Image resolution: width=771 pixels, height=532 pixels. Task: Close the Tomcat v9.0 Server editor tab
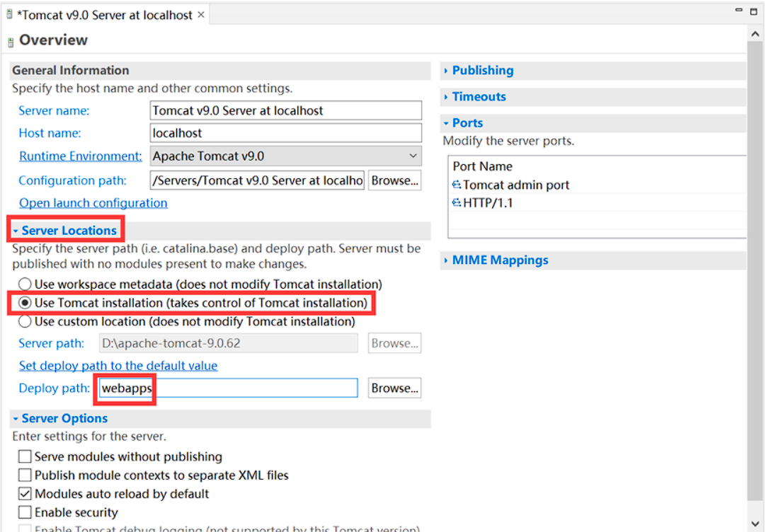[200, 15]
